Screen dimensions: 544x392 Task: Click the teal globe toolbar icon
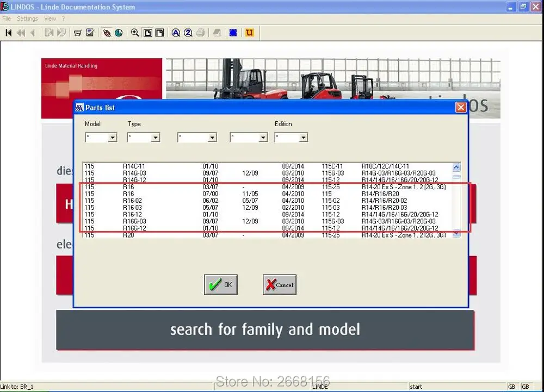tap(119, 33)
